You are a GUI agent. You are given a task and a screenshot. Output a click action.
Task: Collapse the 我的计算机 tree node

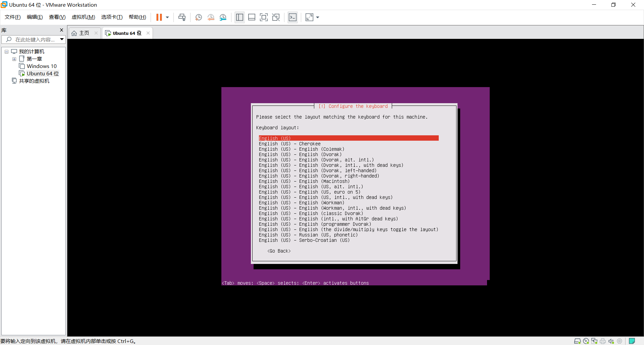pyautogui.click(x=6, y=52)
